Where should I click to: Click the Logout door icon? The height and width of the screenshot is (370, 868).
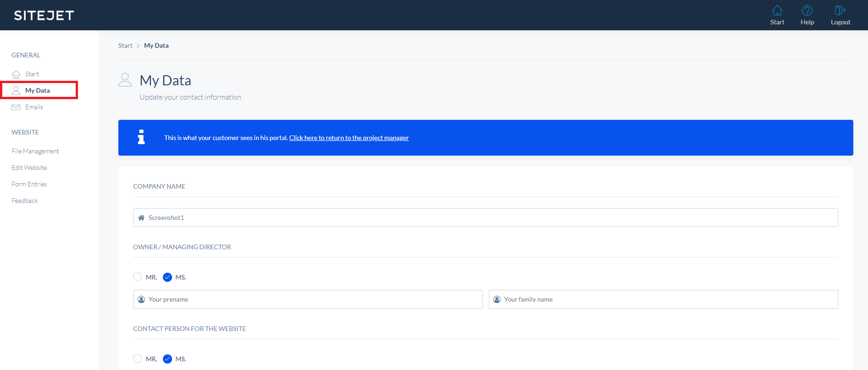[840, 11]
